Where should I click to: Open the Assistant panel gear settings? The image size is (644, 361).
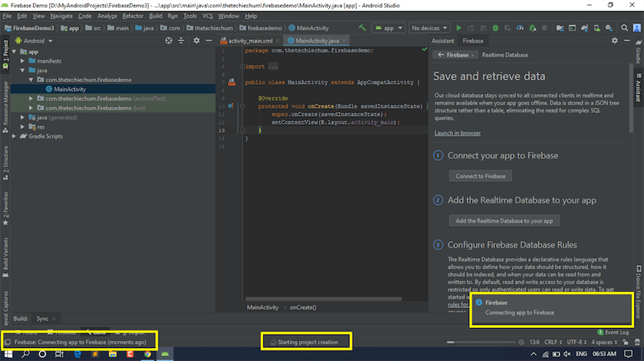614,40
